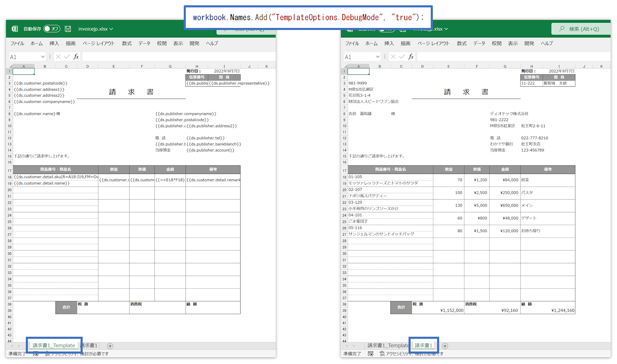Open the A1 name box dropdown in right window

point(378,57)
